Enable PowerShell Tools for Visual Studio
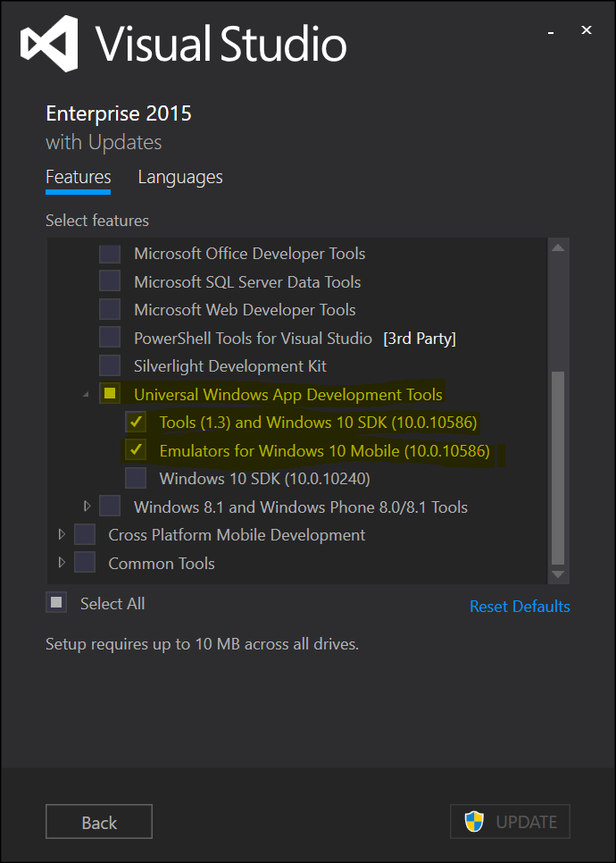This screenshot has width=616, height=863. pyautogui.click(x=110, y=338)
